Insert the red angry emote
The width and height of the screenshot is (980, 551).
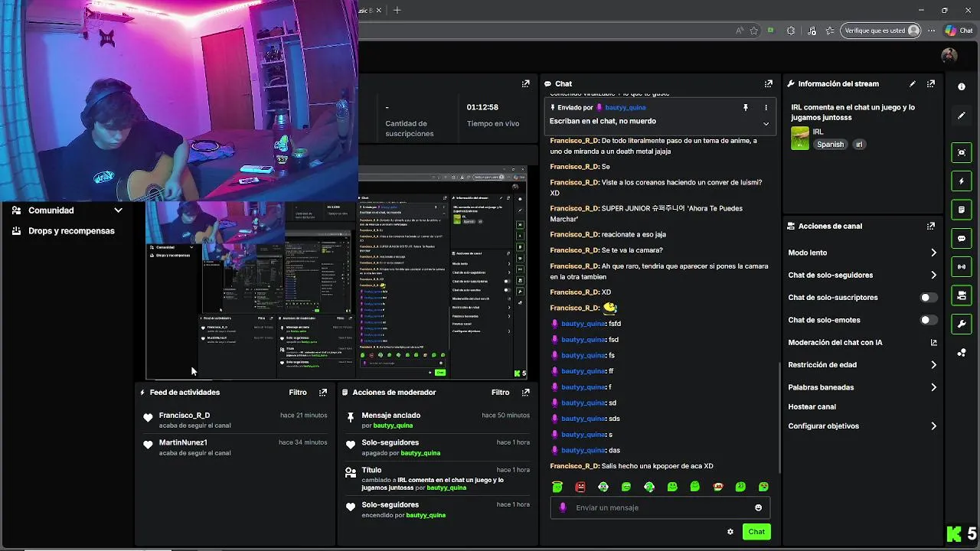pos(580,487)
